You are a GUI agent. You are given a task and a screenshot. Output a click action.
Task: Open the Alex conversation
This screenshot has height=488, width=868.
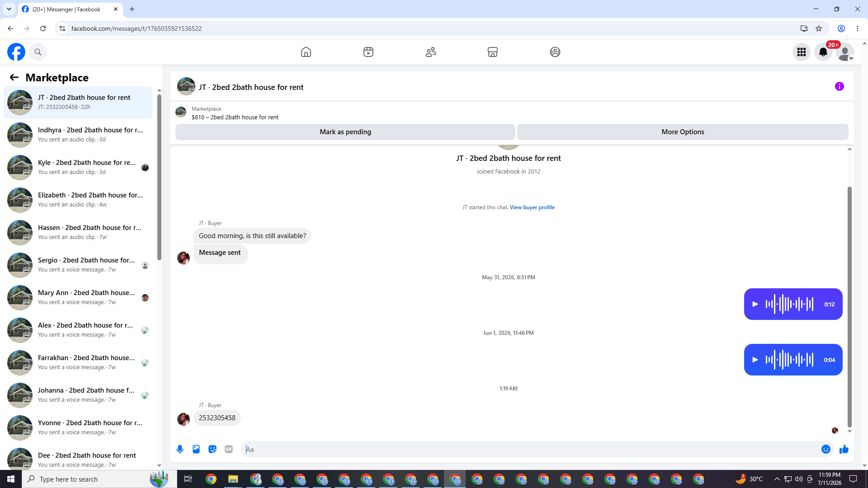click(x=78, y=330)
